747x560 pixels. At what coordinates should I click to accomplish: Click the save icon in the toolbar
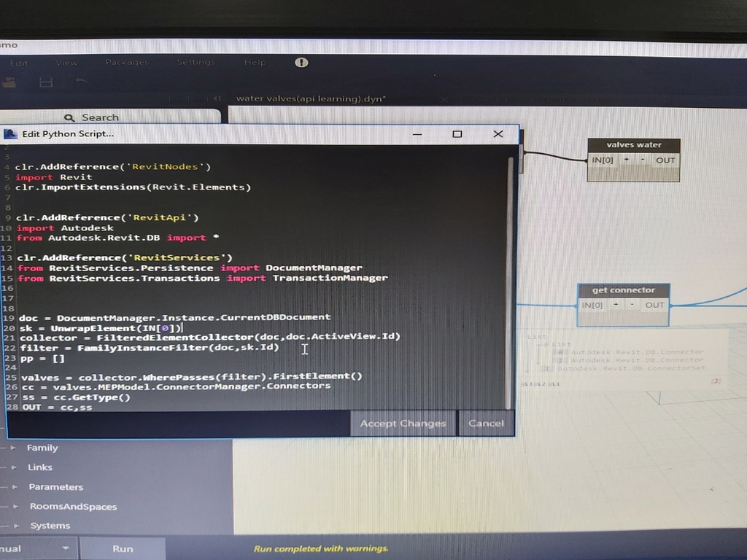tap(45, 82)
